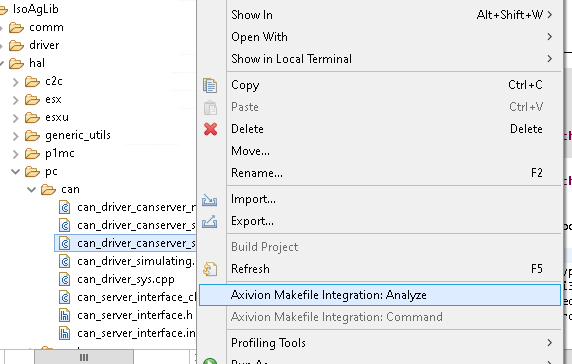Open Show in Local Terminal submenu arrow

(x=550, y=59)
